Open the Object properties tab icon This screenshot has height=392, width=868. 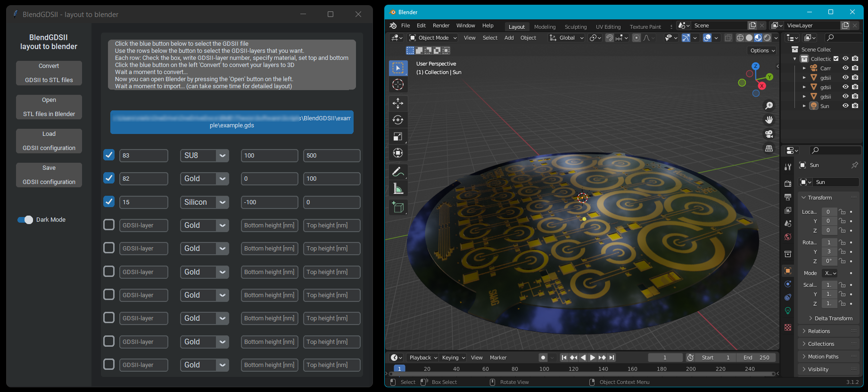click(788, 271)
